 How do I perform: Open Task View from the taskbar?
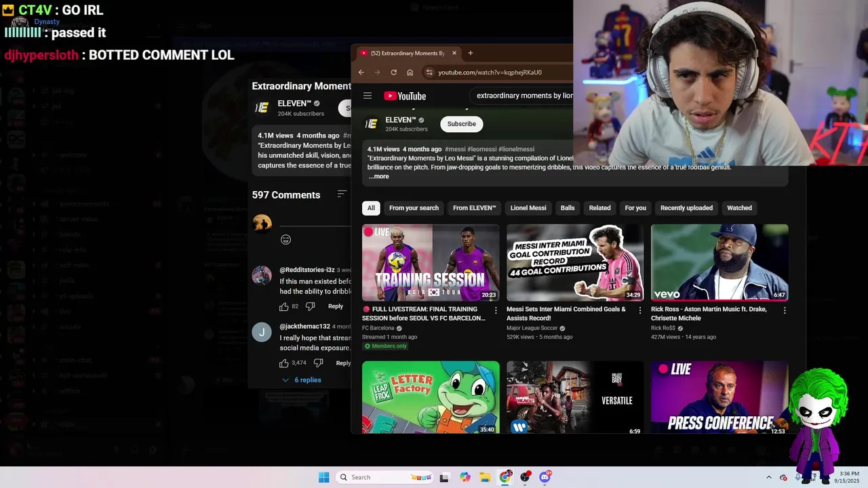coord(444,477)
